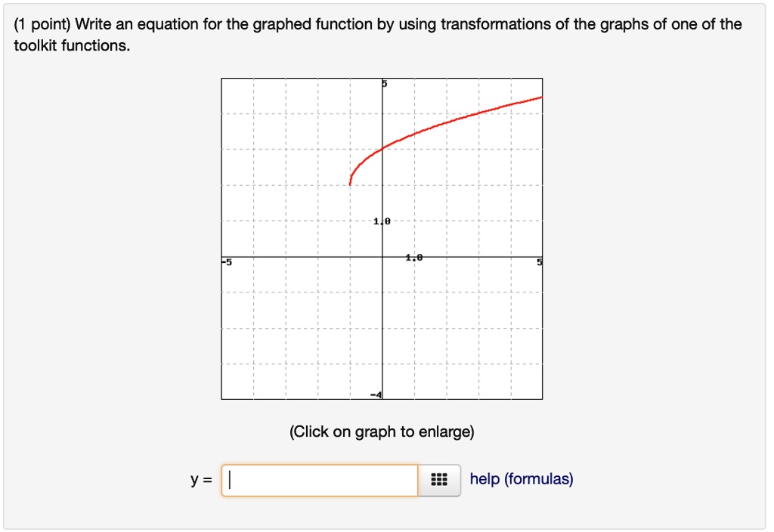Click the graph border frame edge

point(221,227)
